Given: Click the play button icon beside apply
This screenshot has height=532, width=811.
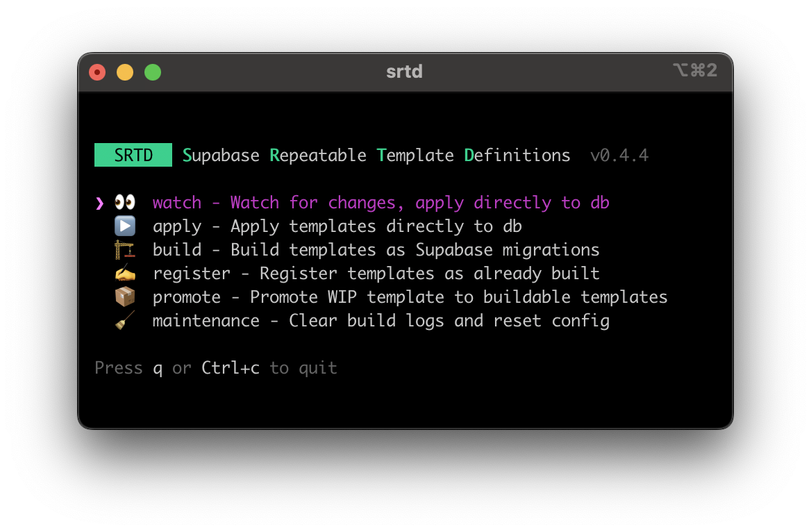Looking at the screenshot, I should 125,226.
